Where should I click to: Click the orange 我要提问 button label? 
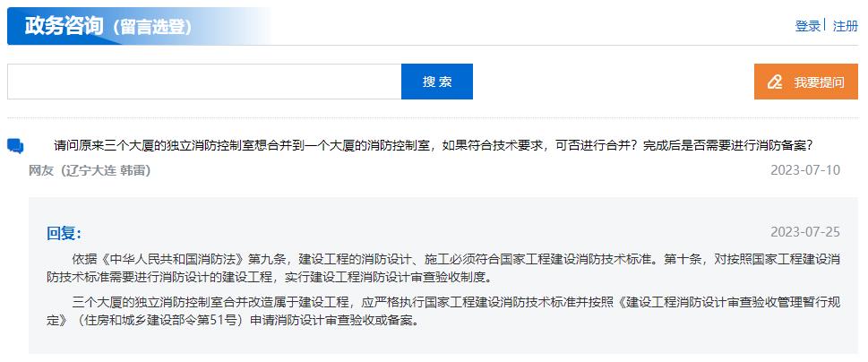click(819, 82)
